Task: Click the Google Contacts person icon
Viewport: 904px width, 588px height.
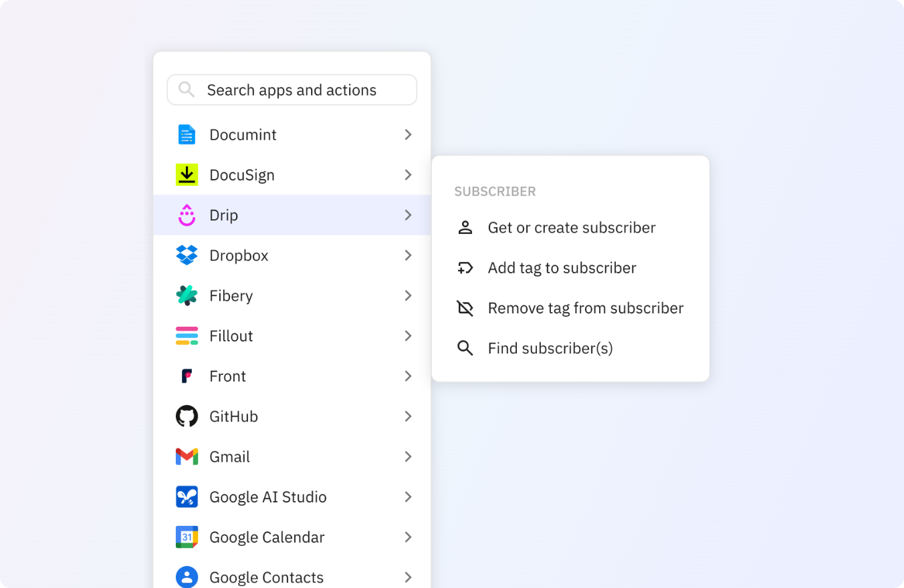Action: (x=187, y=577)
